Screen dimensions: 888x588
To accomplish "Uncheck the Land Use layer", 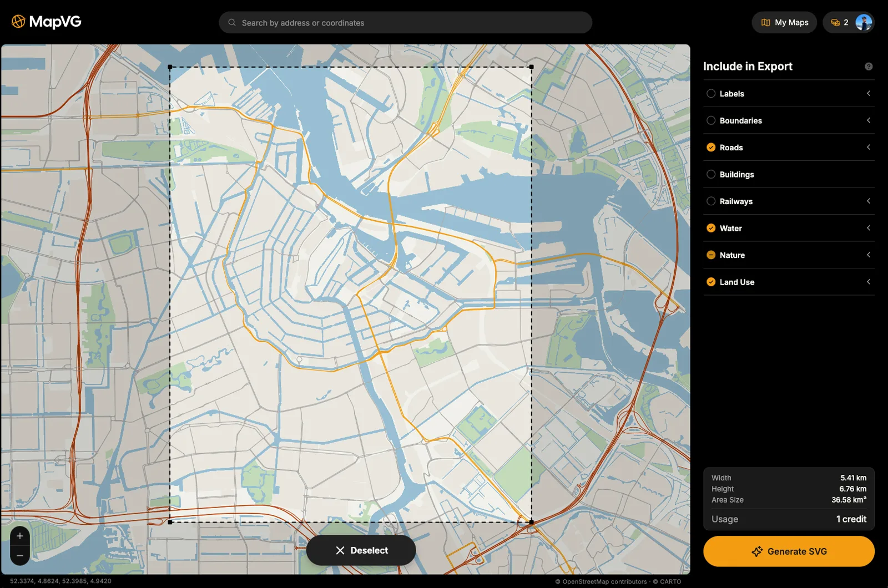I will click(711, 282).
